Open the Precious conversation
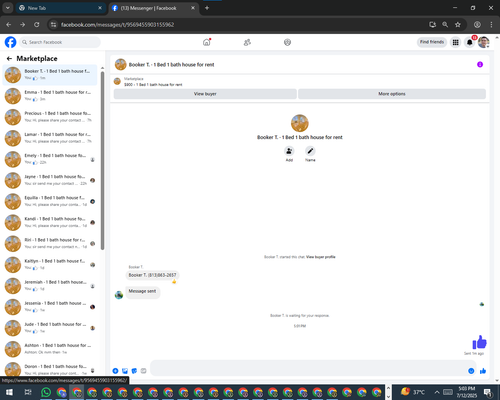Screen dimensions: 500x400 pos(50,117)
